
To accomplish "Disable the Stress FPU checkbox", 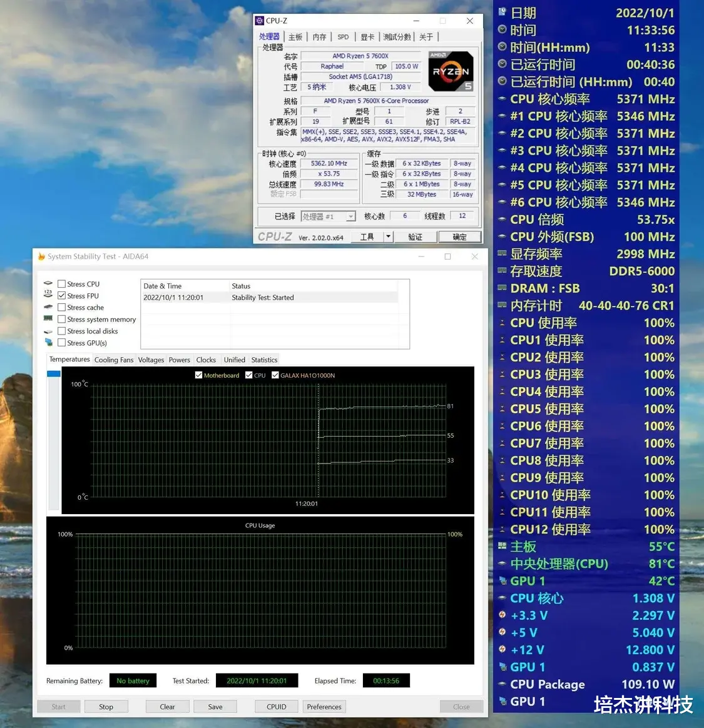I will [61, 295].
